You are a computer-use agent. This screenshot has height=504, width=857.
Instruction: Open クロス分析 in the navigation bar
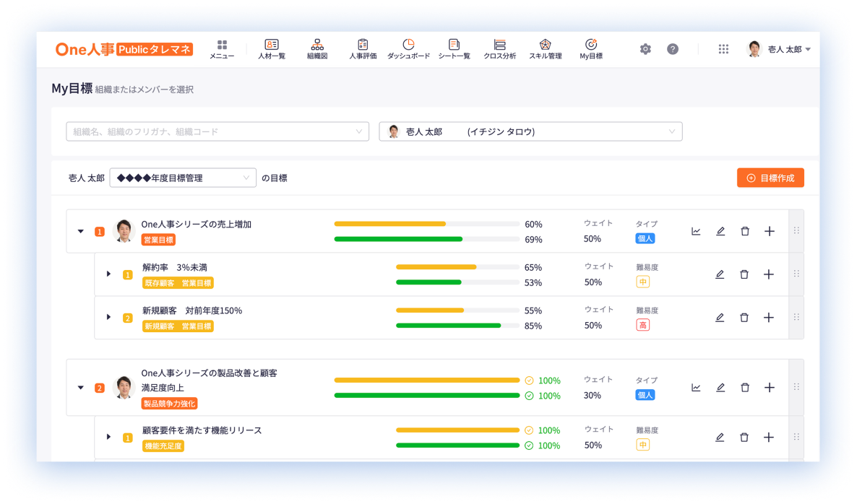coord(499,49)
